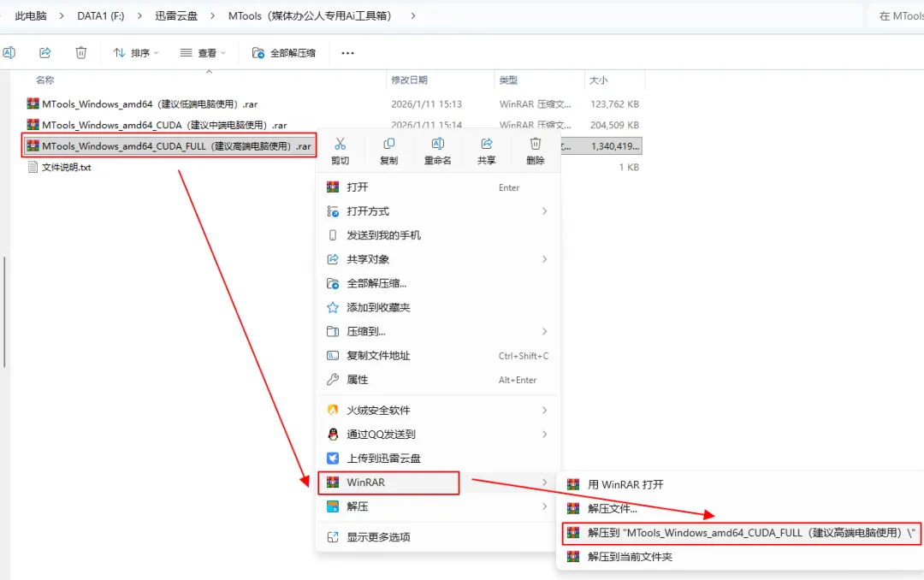Click the QQ penguin icon

333,435
